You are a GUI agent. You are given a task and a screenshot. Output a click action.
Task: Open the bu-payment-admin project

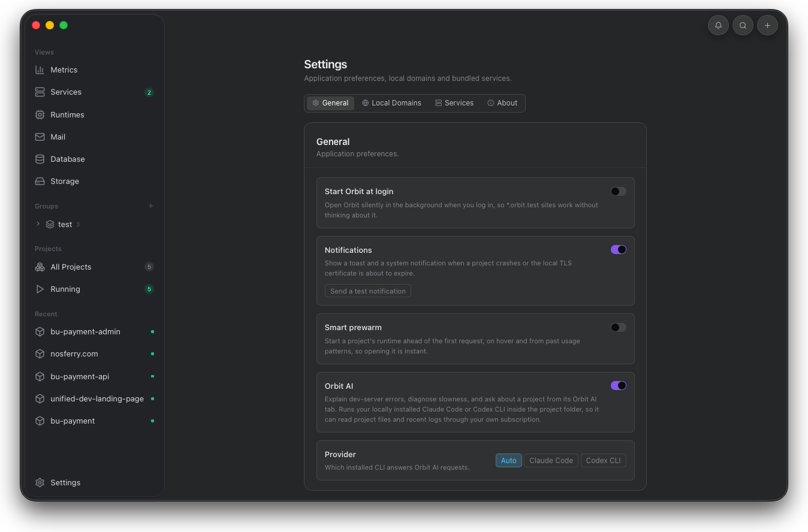[x=95, y=331]
